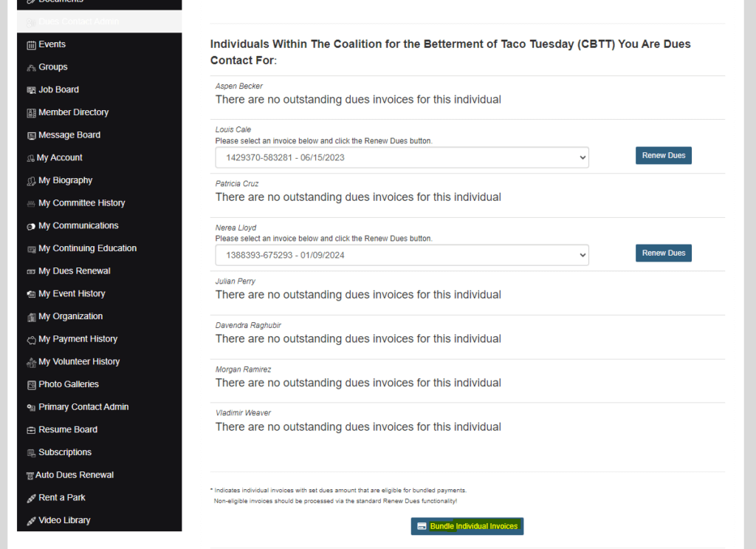Open Louis Cale's invoice dropdown
Image resolution: width=756 pixels, height=549 pixels.
(x=402, y=157)
